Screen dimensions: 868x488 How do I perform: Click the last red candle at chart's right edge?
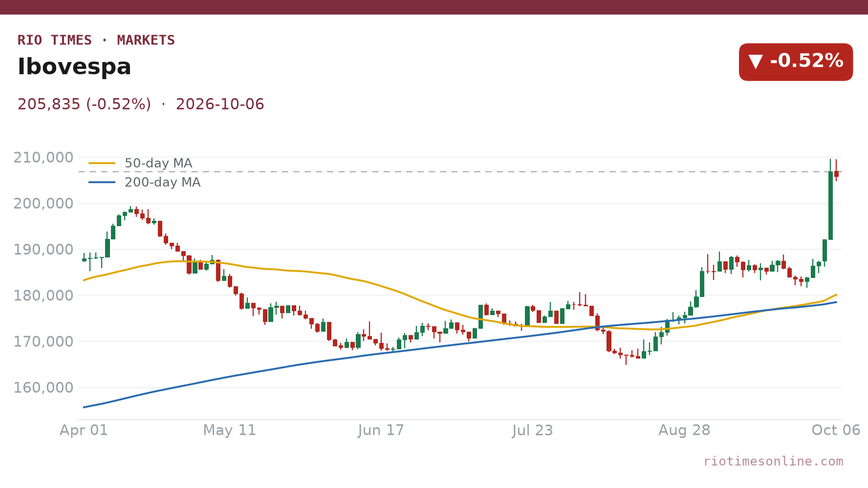pos(836,174)
